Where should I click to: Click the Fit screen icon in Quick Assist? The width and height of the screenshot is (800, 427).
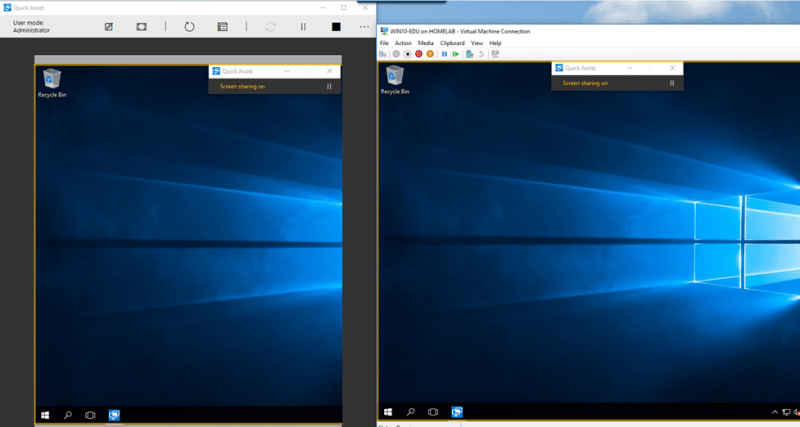pos(141,27)
